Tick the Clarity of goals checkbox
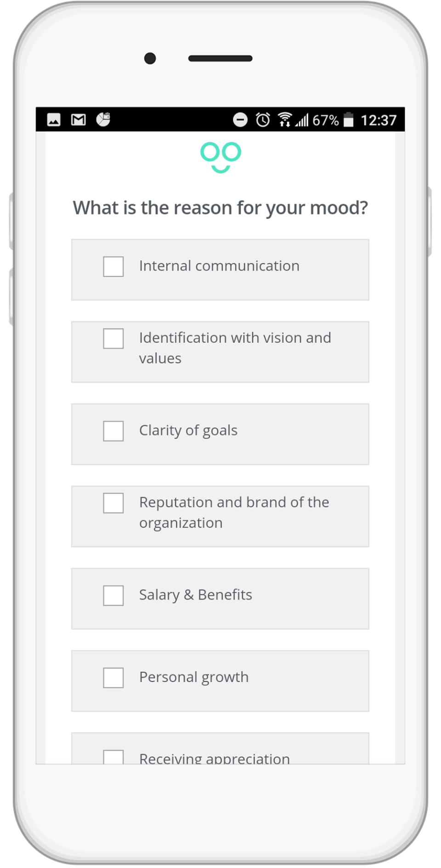The width and height of the screenshot is (441, 868). [113, 431]
